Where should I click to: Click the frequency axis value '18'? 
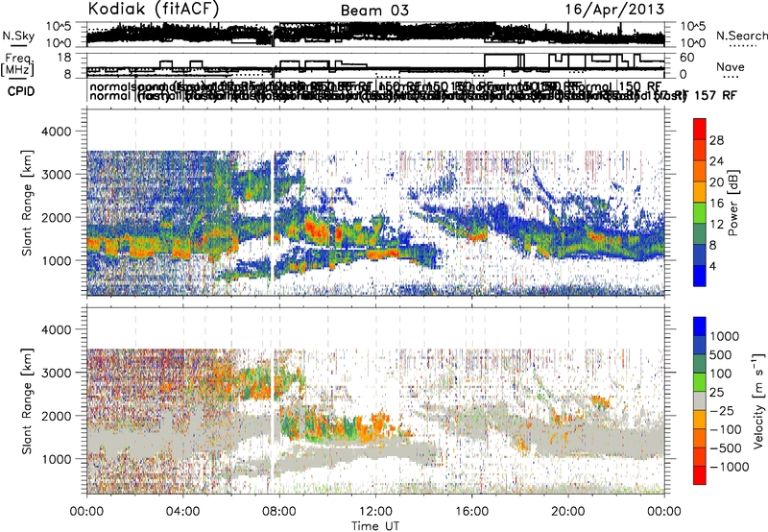pyautogui.click(x=64, y=58)
